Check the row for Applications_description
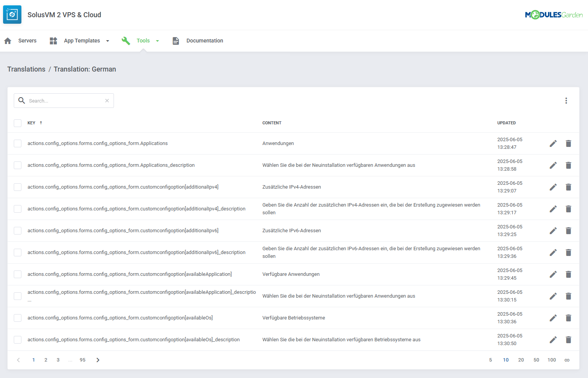Image resolution: width=588 pixels, height=378 pixels. point(18,165)
